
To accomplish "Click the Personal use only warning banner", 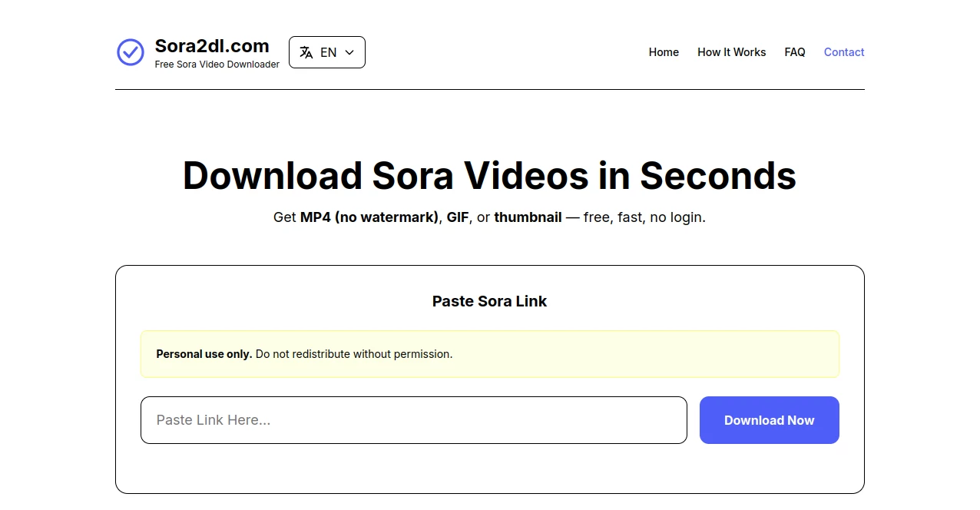I will tap(490, 354).
